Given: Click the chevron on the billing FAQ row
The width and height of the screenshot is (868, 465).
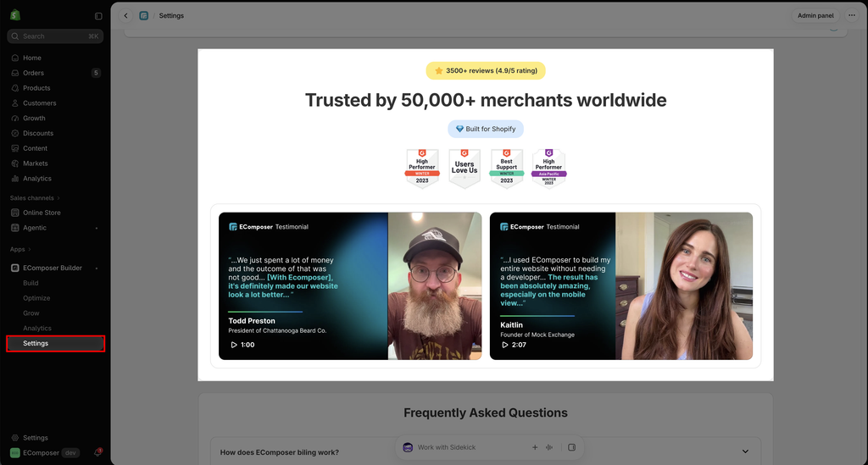Looking at the screenshot, I should point(745,451).
